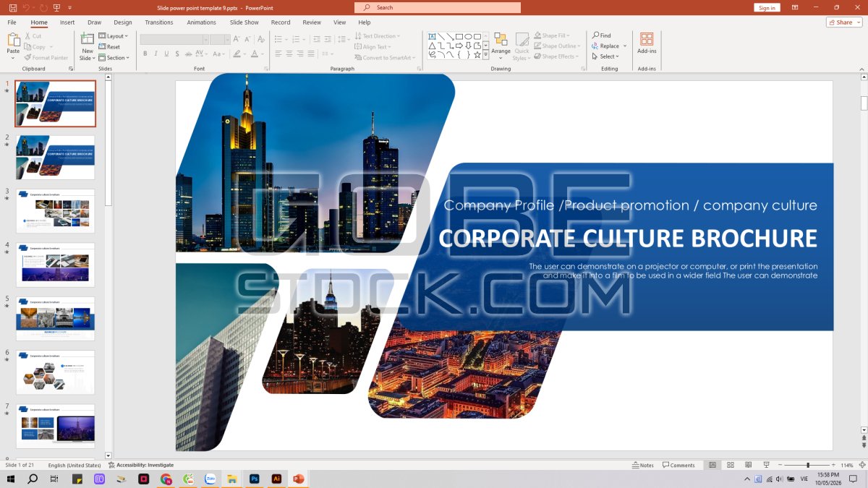The height and width of the screenshot is (488, 868).
Task: Open the File menu tab
Action: pos(12,22)
